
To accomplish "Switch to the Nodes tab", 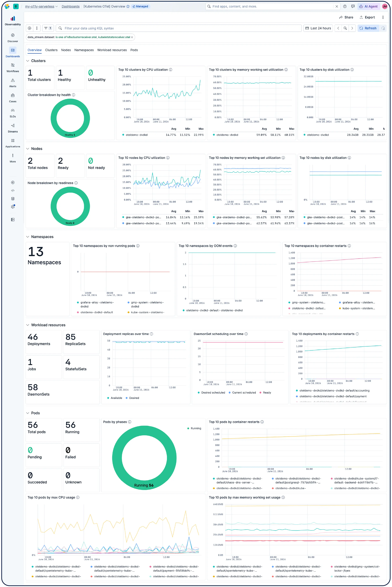I will tap(66, 50).
